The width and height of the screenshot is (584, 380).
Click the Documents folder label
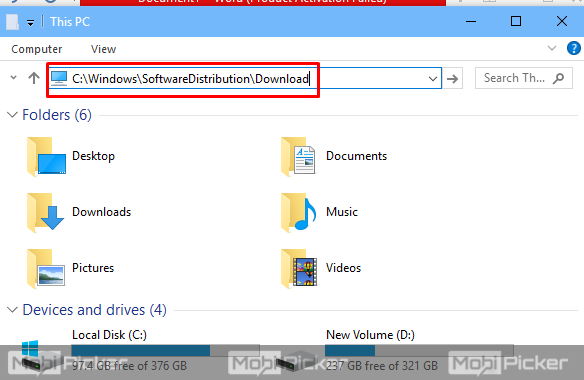pyautogui.click(x=356, y=156)
